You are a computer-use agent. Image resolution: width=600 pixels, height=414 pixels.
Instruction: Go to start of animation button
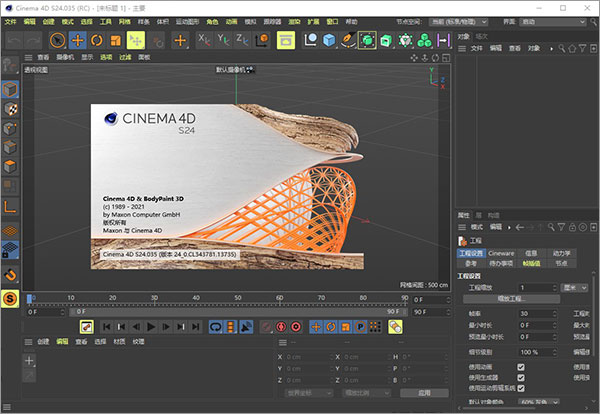[106, 326]
